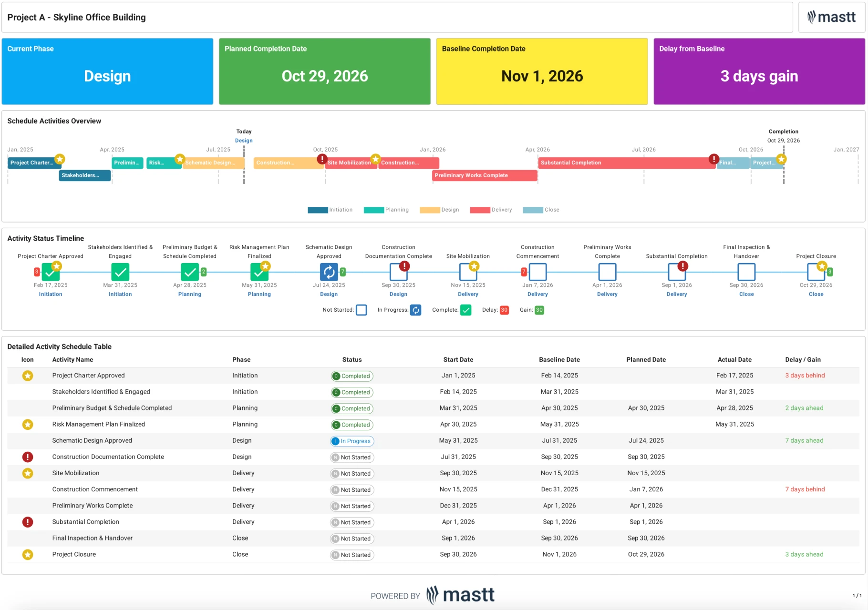The width and height of the screenshot is (868, 610).
Task: Click the In Progress status badge for Schematic Design Approved
Action: click(352, 441)
